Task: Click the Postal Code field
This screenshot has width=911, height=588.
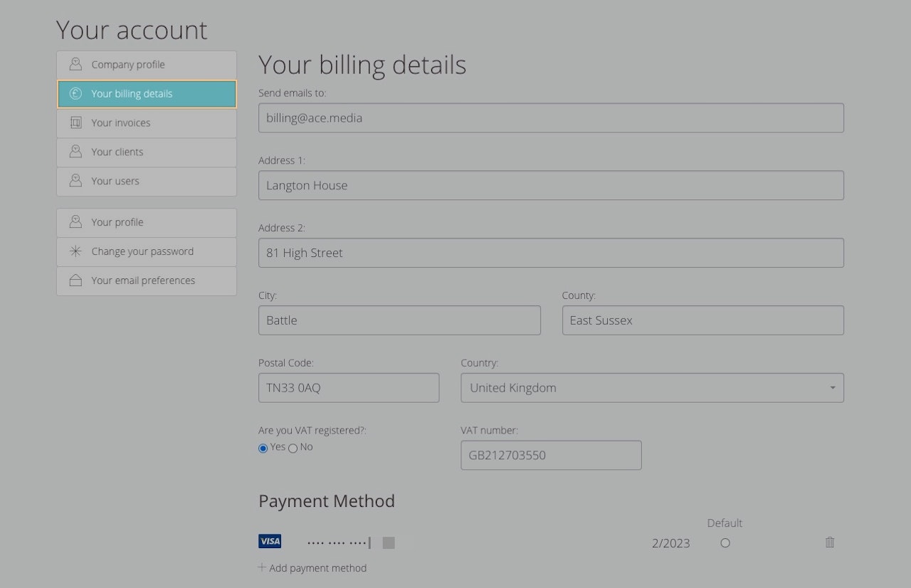Action: pos(349,388)
